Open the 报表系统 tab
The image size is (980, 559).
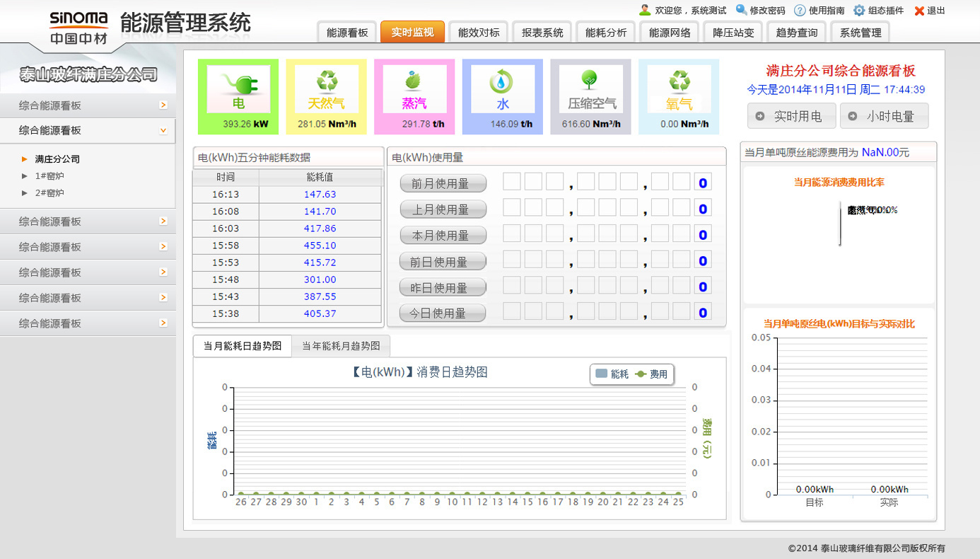pos(542,33)
